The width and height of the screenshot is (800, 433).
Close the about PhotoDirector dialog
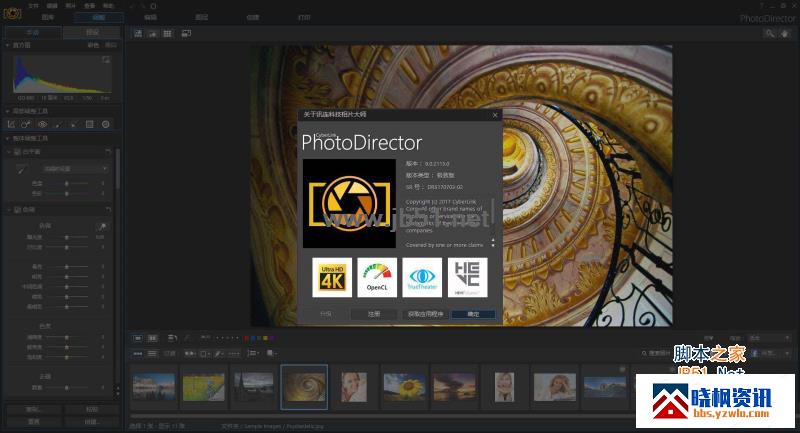[495, 115]
